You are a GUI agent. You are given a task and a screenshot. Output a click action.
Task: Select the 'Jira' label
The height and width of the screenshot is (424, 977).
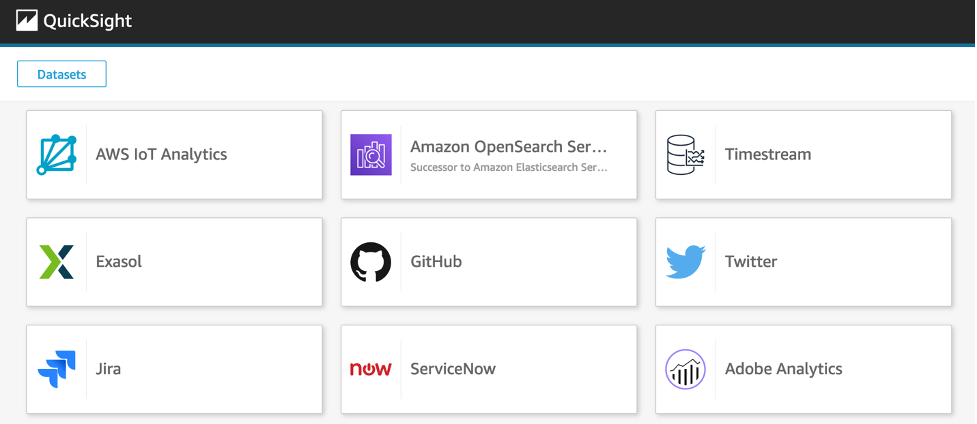(108, 369)
